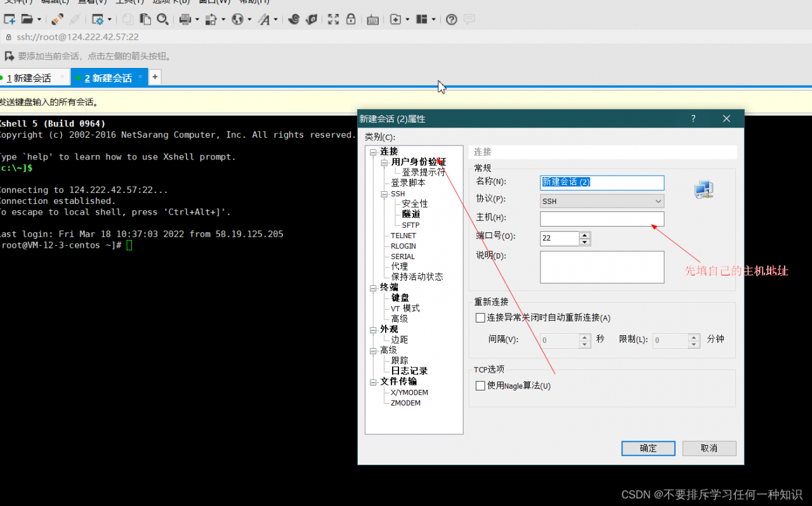Select 登录脚本 in the category tree
812x506 pixels.
pos(408,183)
